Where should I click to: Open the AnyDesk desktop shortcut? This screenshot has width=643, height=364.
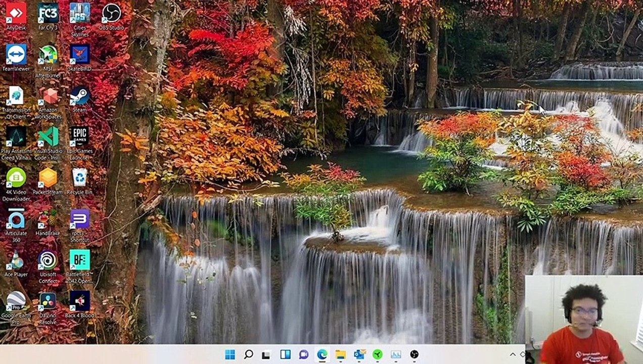[x=16, y=17]
